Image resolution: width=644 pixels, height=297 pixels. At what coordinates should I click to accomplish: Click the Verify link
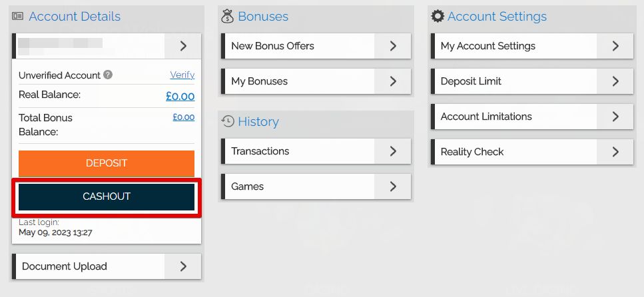[x=182, y=75]
